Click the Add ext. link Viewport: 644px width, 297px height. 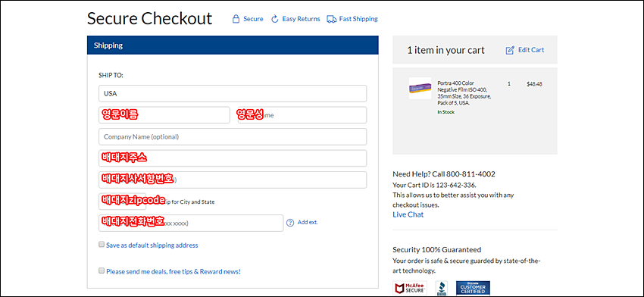[308, 222]
